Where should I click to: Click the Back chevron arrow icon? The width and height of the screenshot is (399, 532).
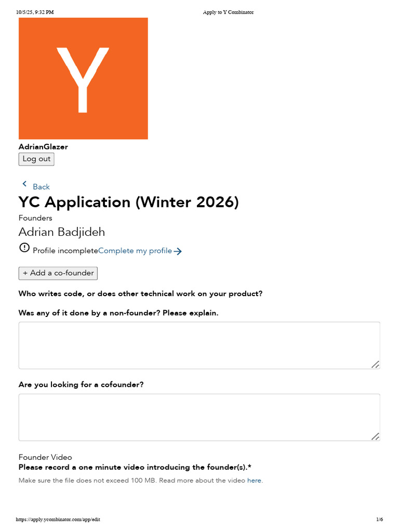coord(24,184)
